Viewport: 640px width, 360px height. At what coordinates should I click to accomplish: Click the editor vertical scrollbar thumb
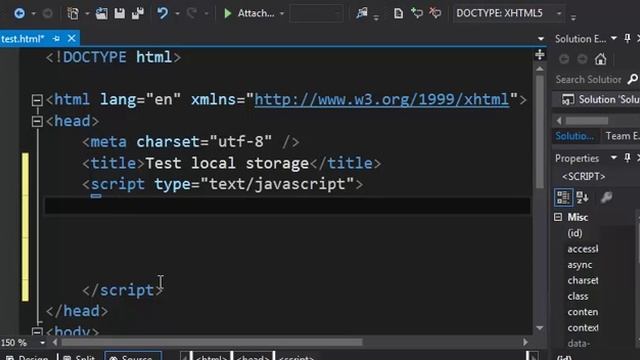click(x=540, y=131)
